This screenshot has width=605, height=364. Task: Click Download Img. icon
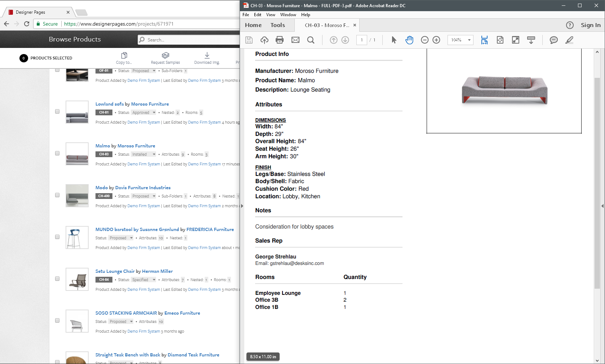coord(207,58)
